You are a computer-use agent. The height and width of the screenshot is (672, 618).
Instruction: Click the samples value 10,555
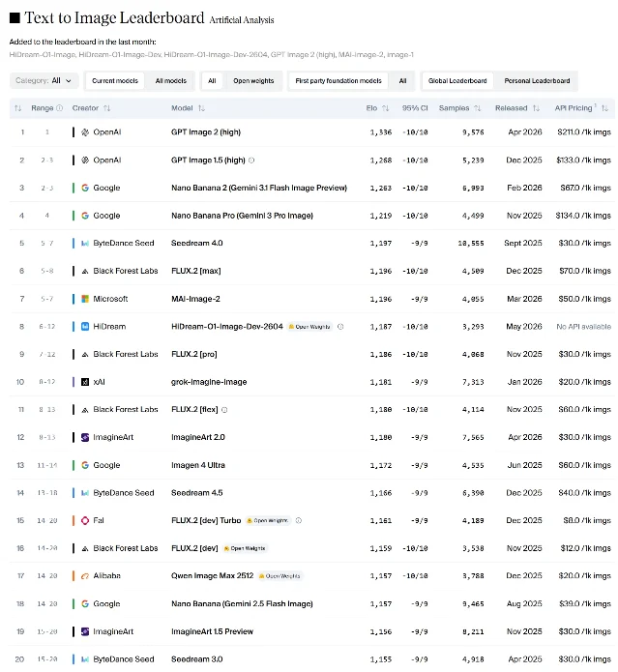pyautogui.click(x=471, y=244)
